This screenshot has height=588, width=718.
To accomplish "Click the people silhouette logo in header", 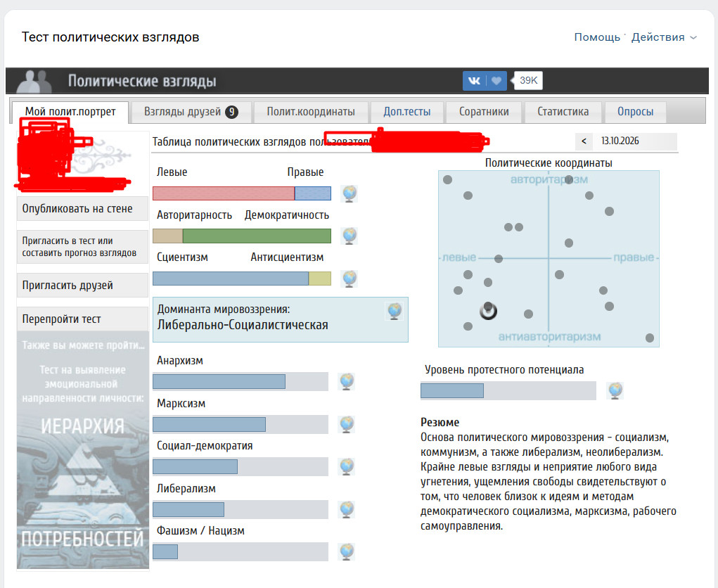I will coord(34,82).
